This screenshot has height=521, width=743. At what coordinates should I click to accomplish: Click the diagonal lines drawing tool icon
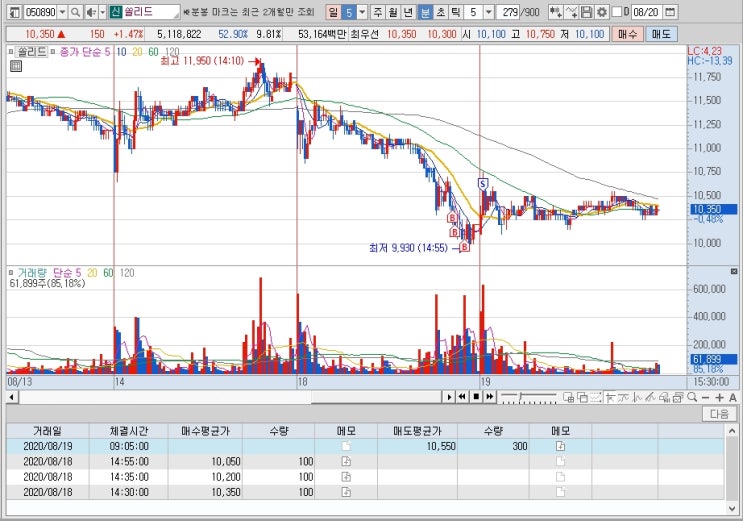point(651,397)
